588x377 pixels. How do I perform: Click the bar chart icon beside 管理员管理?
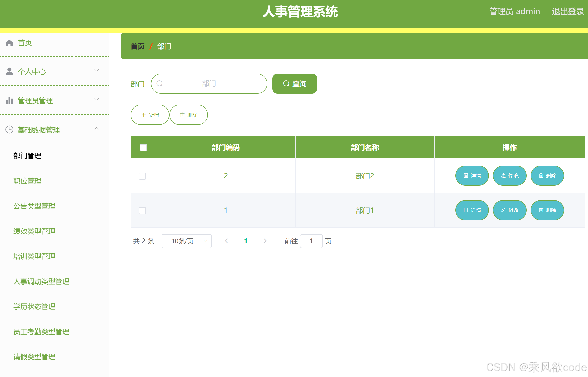pyautogui.click(x=9, y=101)
